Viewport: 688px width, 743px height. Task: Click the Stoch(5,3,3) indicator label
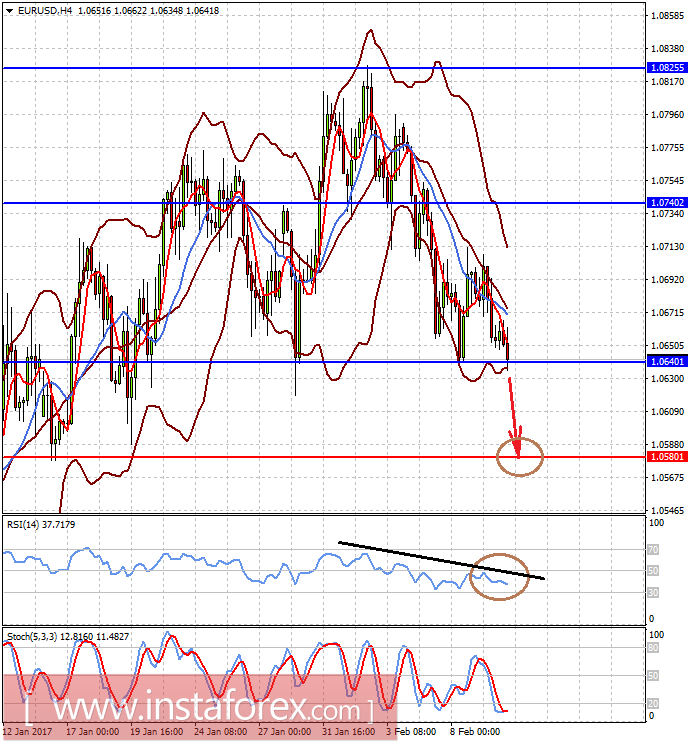68,636
